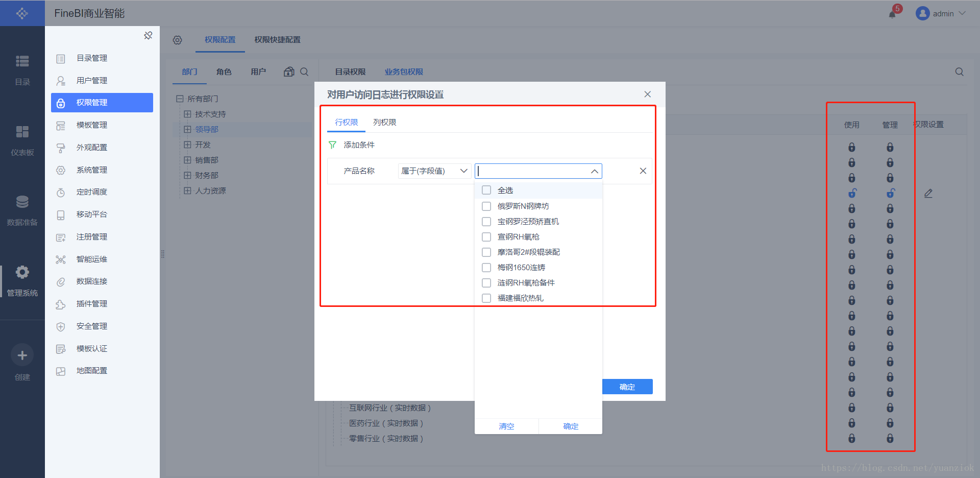Viewport: 980px width, 478px height.
Task: Switch to 权限快捷配置 tab
Action: [x=277, y=40]
